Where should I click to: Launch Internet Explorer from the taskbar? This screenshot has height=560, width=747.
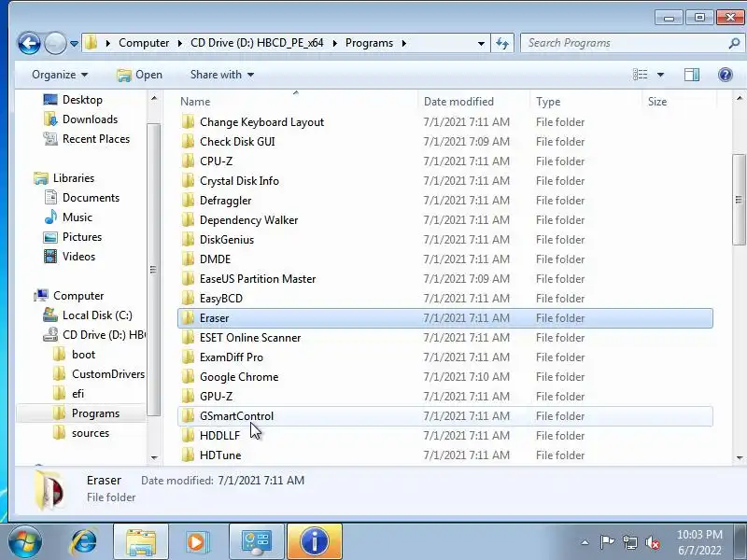click(x=84, y=542)
